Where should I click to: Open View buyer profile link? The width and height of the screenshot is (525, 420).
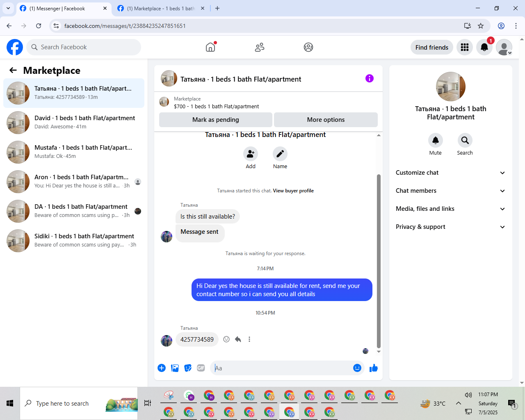[293, 191]
